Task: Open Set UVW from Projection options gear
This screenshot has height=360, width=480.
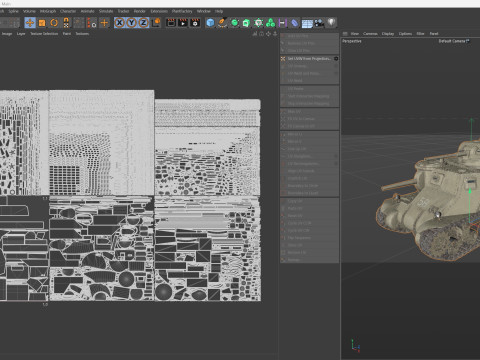Action: (x=336, y=59)
